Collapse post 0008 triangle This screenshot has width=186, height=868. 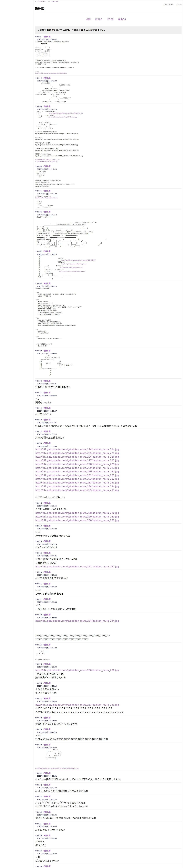click(x=36, y=283)
